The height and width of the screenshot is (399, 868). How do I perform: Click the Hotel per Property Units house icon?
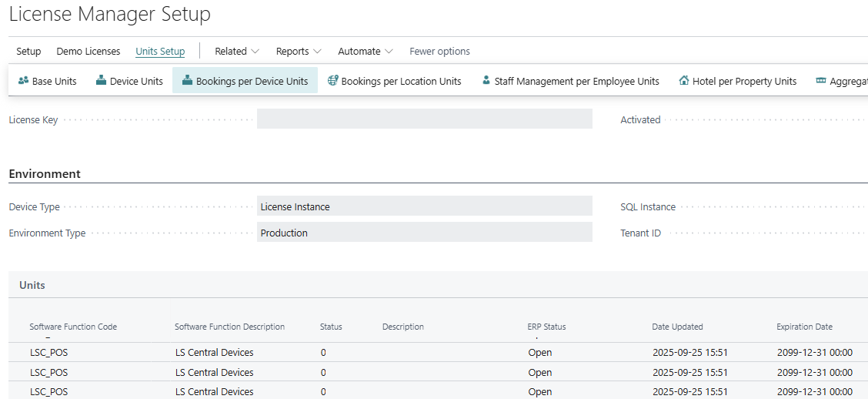684,81
